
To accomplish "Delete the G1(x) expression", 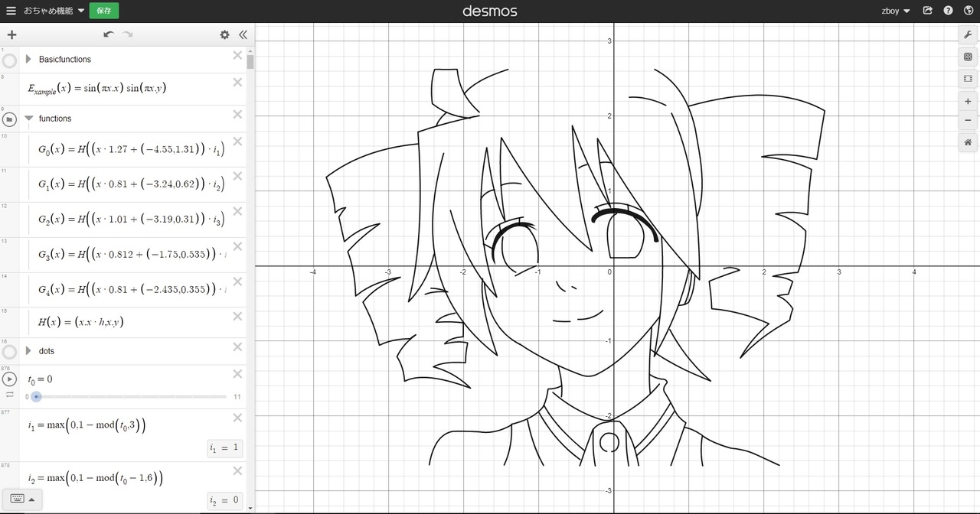I will click(x=237, y=176).
